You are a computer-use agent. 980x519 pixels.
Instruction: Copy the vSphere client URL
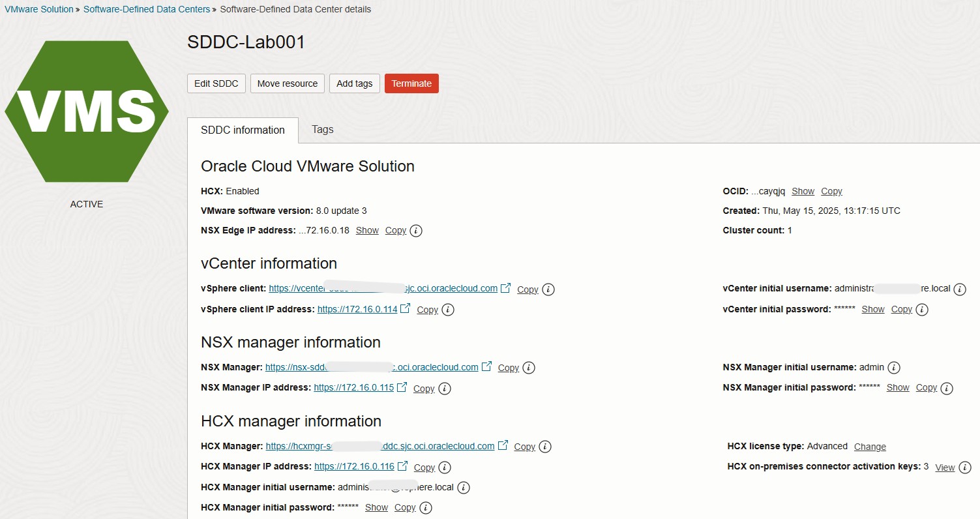pyautogui.click(x=527, y=289)
